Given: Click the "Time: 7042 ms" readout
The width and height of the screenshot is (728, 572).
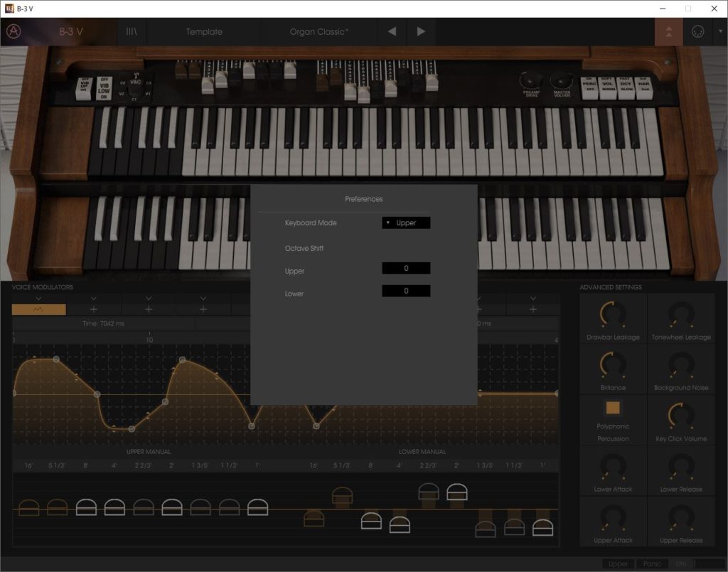Looking at the screenshot, I should tap(103, 323).
